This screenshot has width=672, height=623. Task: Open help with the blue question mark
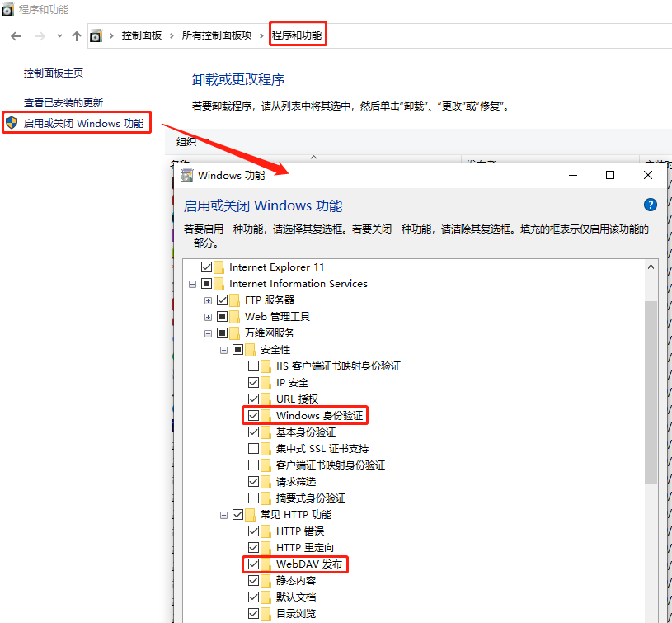650,205
